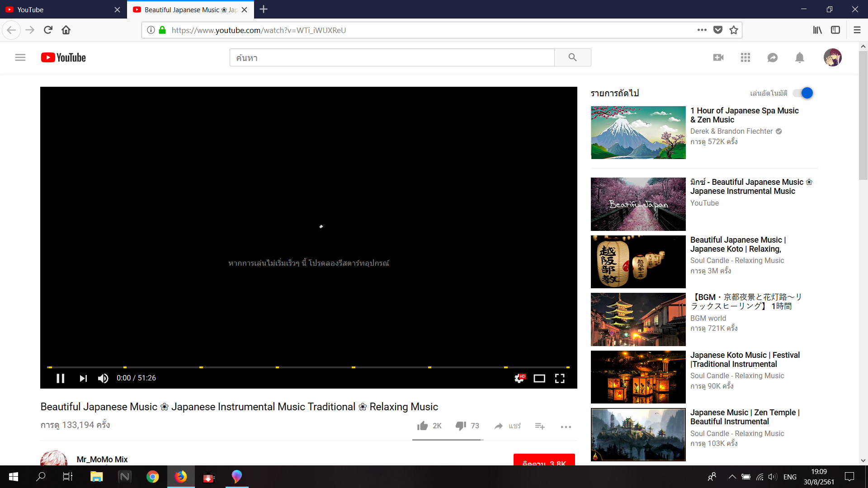Like the video with the thumbs up
868x488 pixels.
coord(423,426)
